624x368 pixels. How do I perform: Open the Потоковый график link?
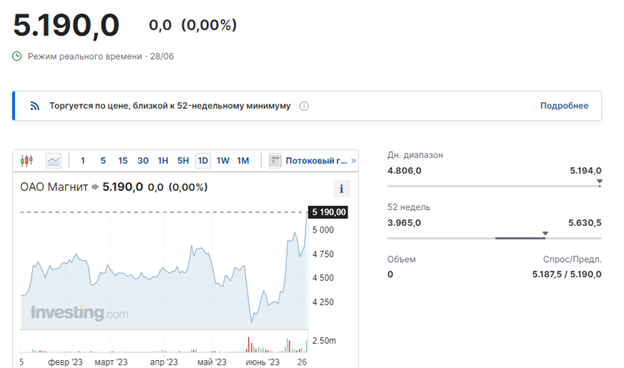click(x=316, y=161)
